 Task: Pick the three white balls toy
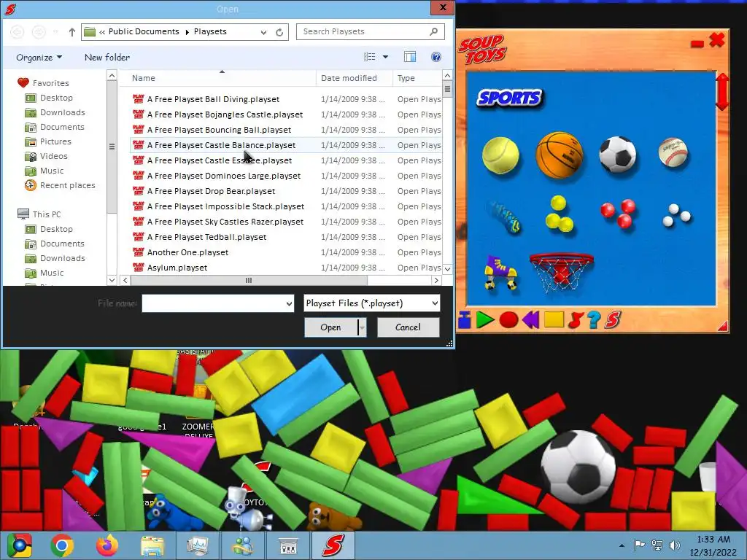tap(676, 215)
